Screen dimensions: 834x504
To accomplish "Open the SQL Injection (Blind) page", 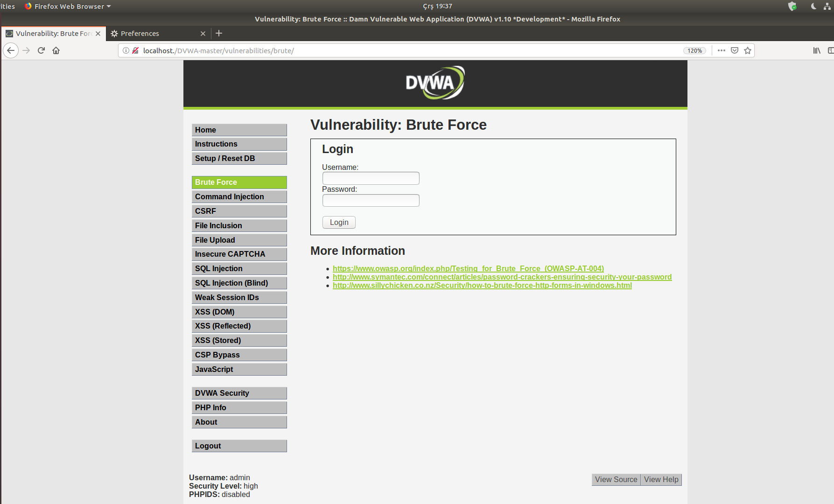I will click(239, 283).
